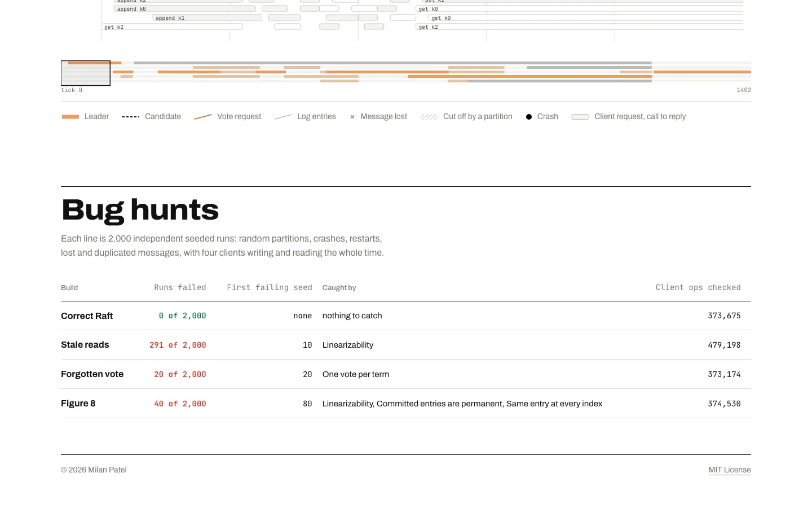Click the first failing seed '80'

[307, 404]
